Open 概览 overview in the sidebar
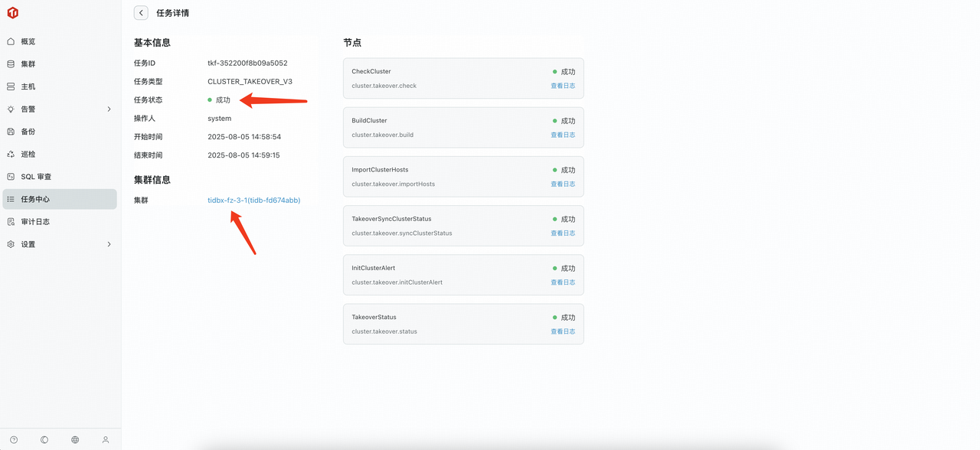 (28, 41)
